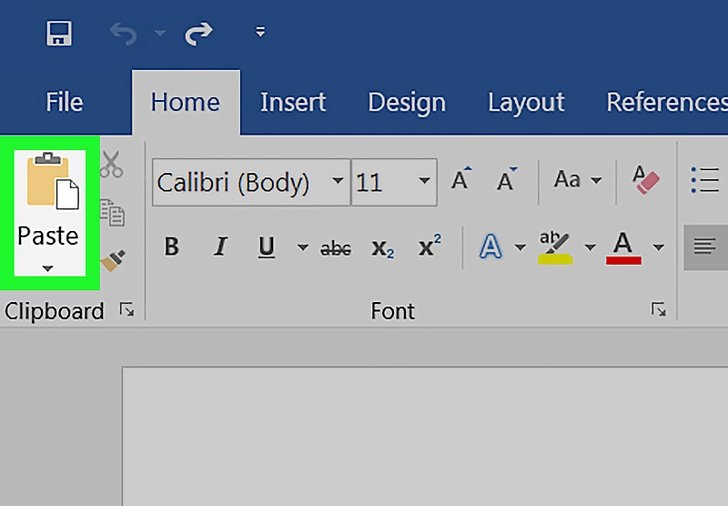This screenshot has width=728, height=506.
Task: Apply Text Effects with the glowing A icon
Action: tap(490, 247)
